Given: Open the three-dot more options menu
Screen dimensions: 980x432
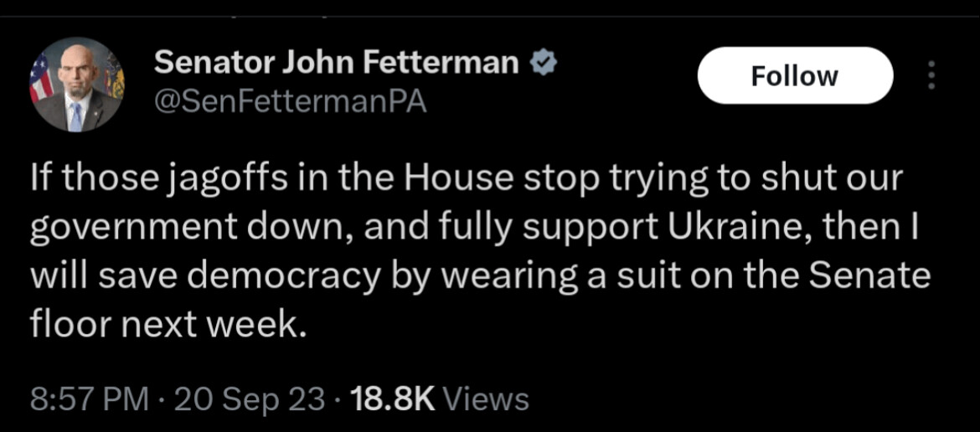Looking at the screenshot, I should pyautogui.click(x=931, y=75).
